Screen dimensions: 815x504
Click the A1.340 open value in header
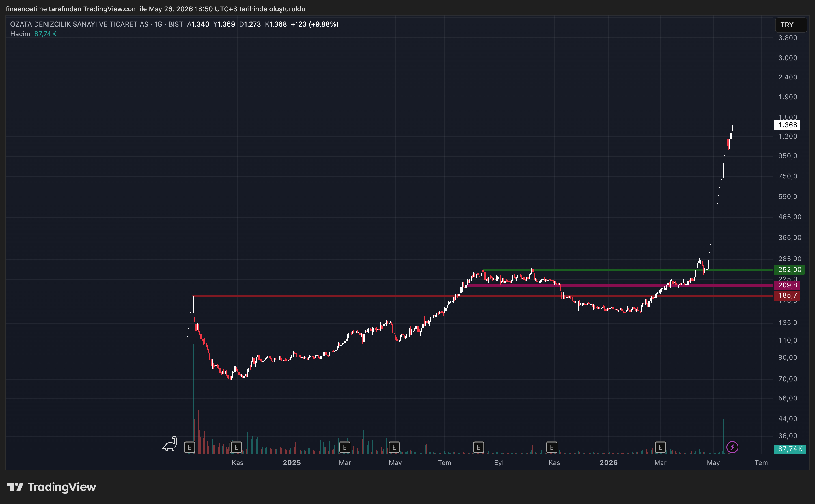click(x=198, y=24)
